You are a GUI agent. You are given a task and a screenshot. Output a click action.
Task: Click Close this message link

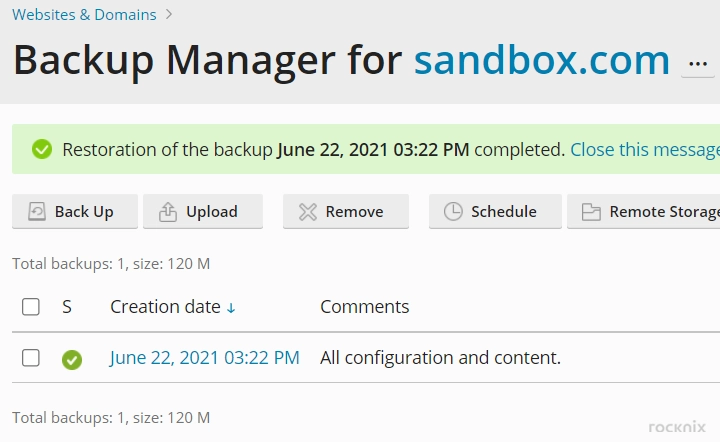645,150
